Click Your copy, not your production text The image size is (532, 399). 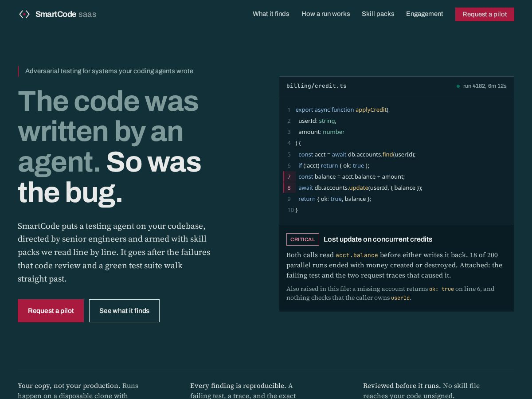[69, 386]
